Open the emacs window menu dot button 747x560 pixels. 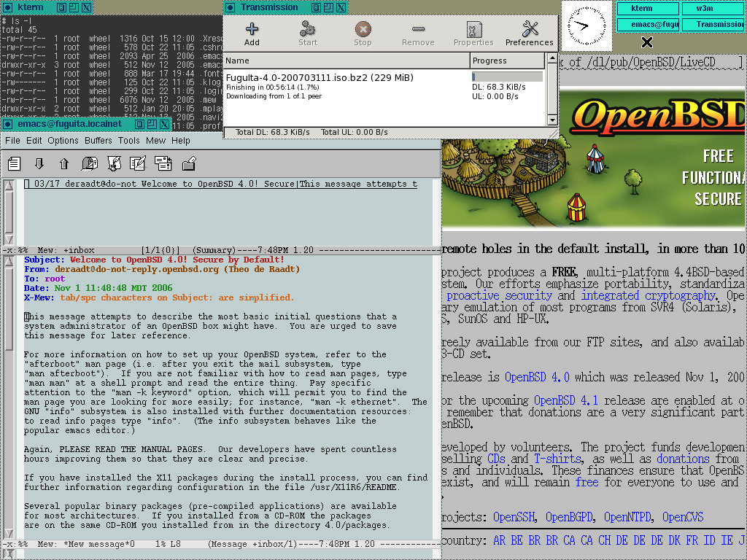point(7,124)
